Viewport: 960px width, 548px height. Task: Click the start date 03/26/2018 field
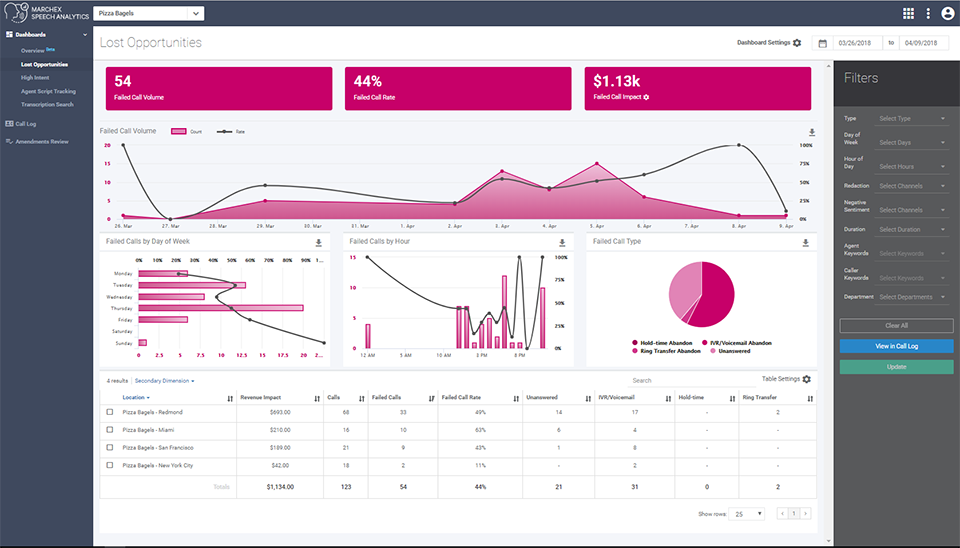[x=857, y=43]
